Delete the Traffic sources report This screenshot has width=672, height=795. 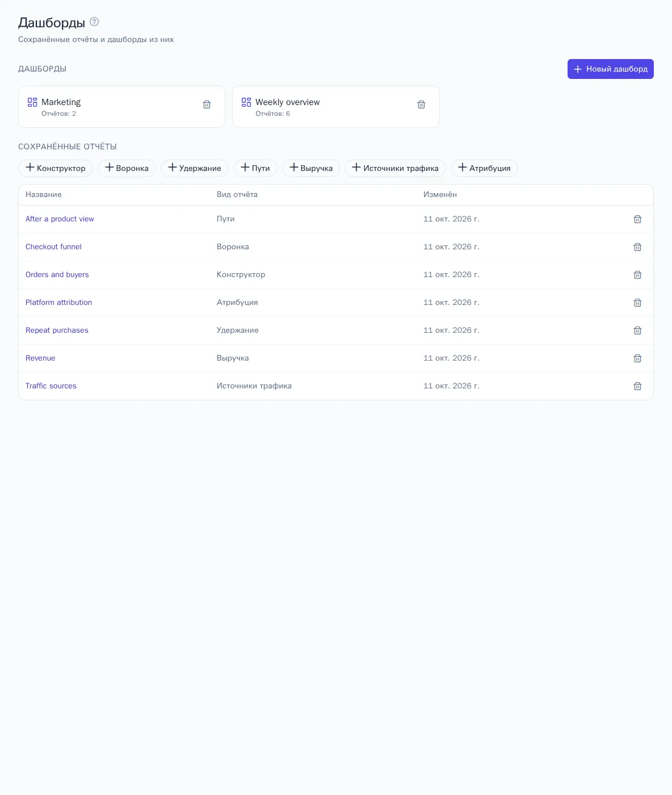coord(637,386)
